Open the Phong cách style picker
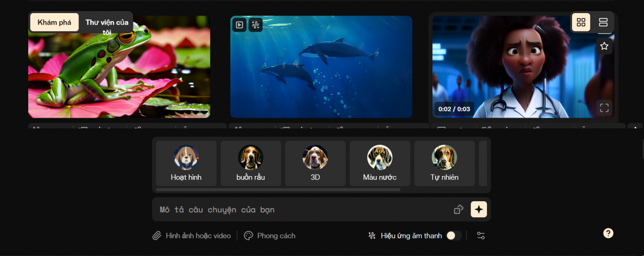Screen dimensions: 644x256 [x=270, y=235]
